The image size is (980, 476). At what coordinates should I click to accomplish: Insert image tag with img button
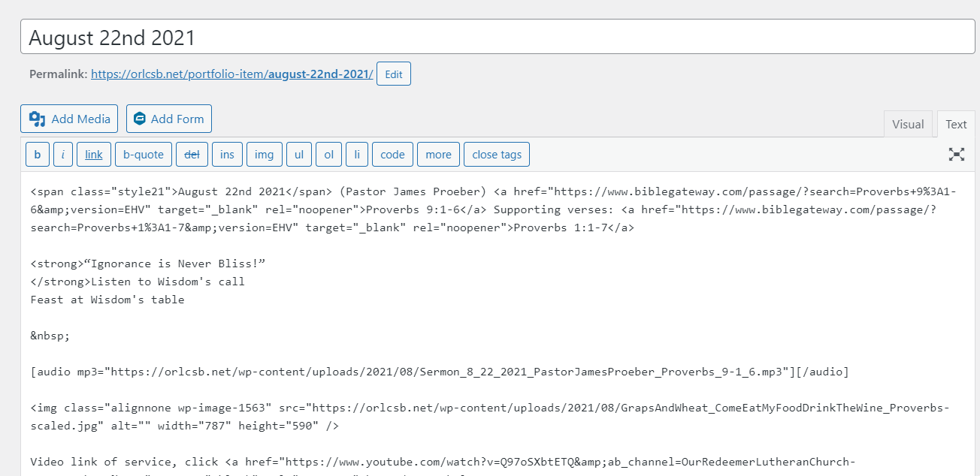pyautogui.click(x=264, y=155)
